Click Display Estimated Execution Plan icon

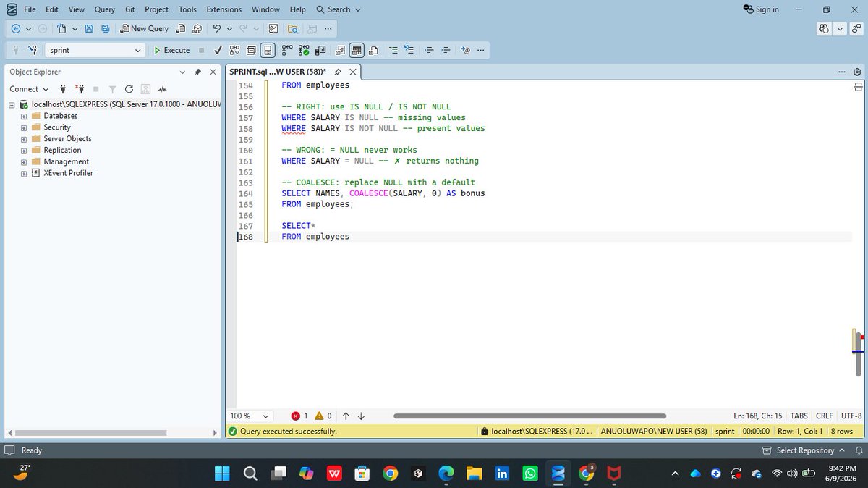click(234, 50)
